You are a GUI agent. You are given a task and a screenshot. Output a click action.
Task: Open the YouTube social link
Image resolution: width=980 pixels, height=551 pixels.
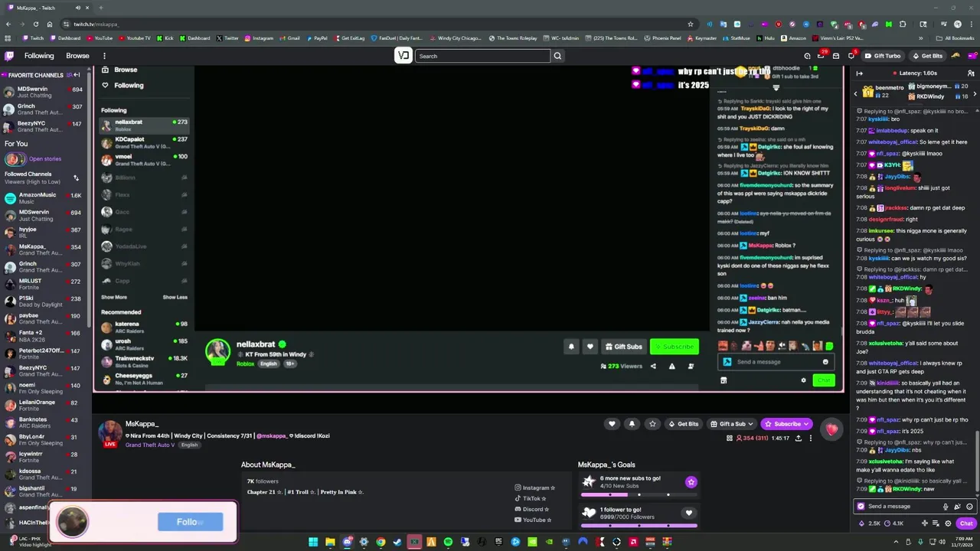point(534,520)
